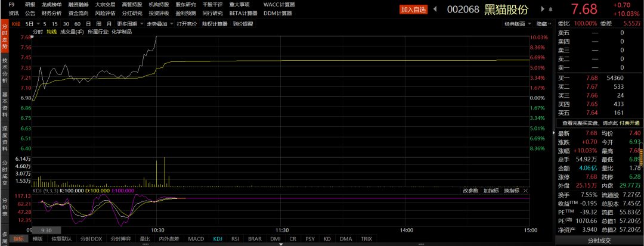Open the 分时走势 sidebar tab
The image size is (644, 246).
tap(5, 37)
